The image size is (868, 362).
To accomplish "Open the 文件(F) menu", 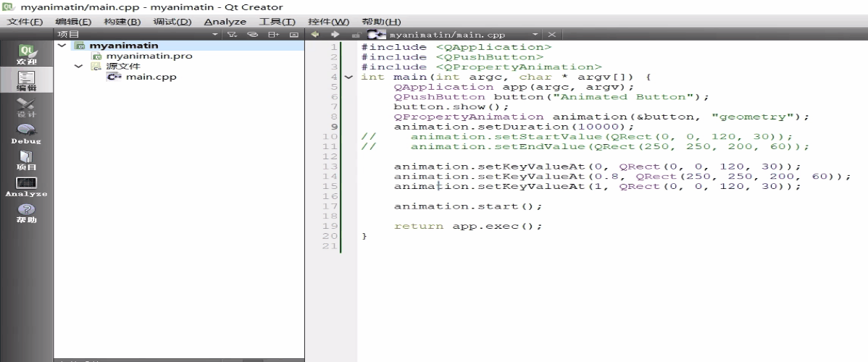I will (x=25, y=22).
